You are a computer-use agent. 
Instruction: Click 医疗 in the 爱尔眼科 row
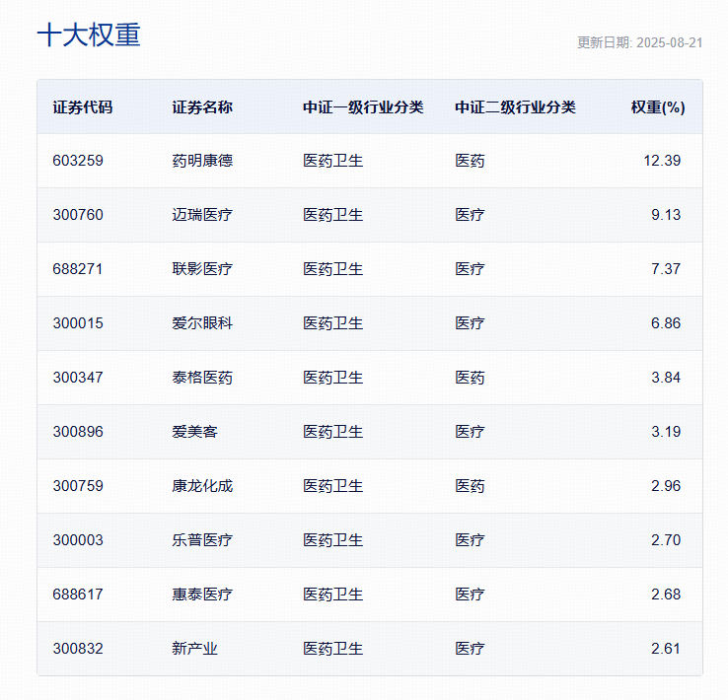coord(470,323)
